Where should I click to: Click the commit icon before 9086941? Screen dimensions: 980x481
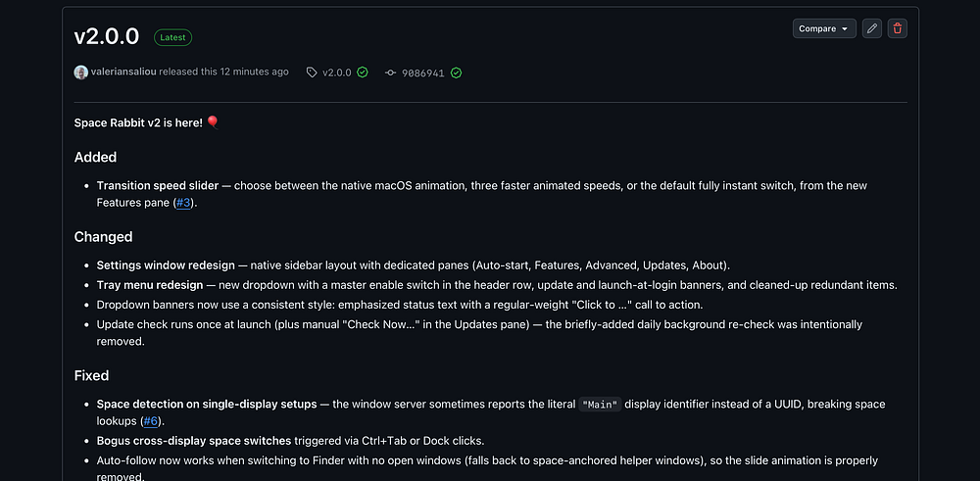(391, 72)
